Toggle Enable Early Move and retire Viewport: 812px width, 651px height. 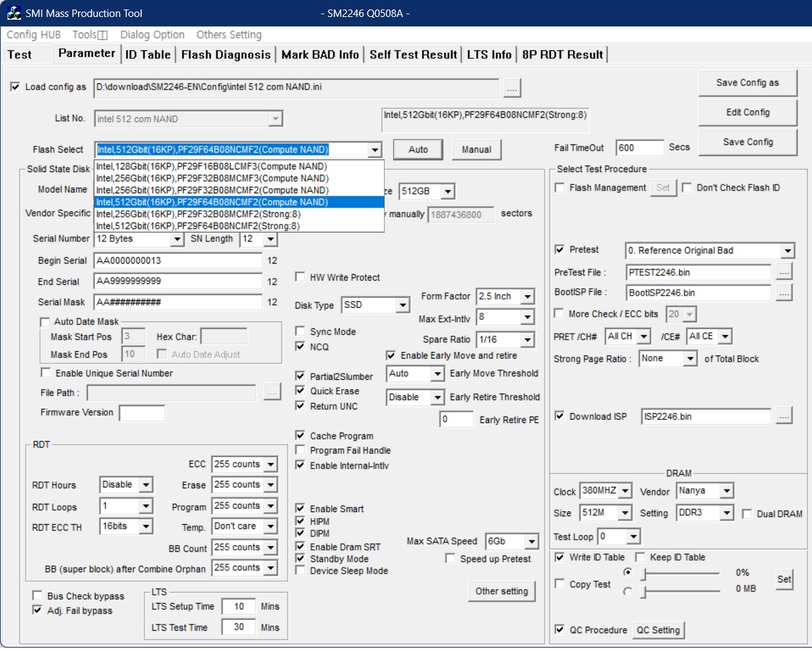[x=391, y=355]
